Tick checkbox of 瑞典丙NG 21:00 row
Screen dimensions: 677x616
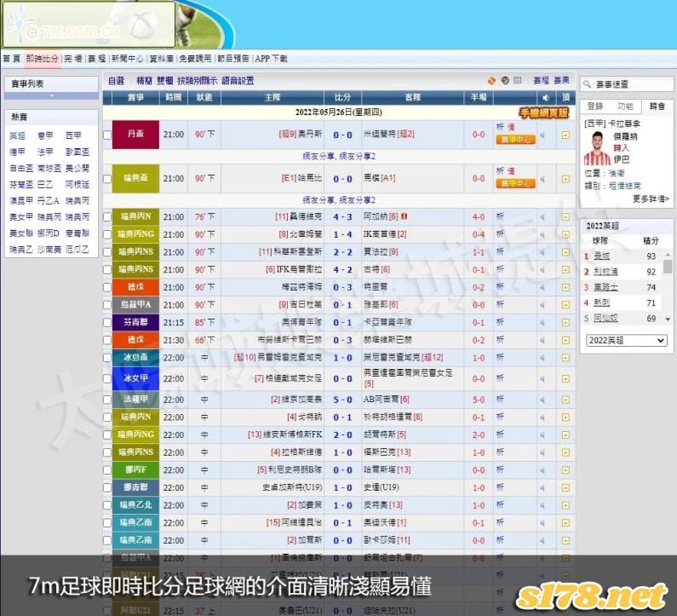point(107,234)
